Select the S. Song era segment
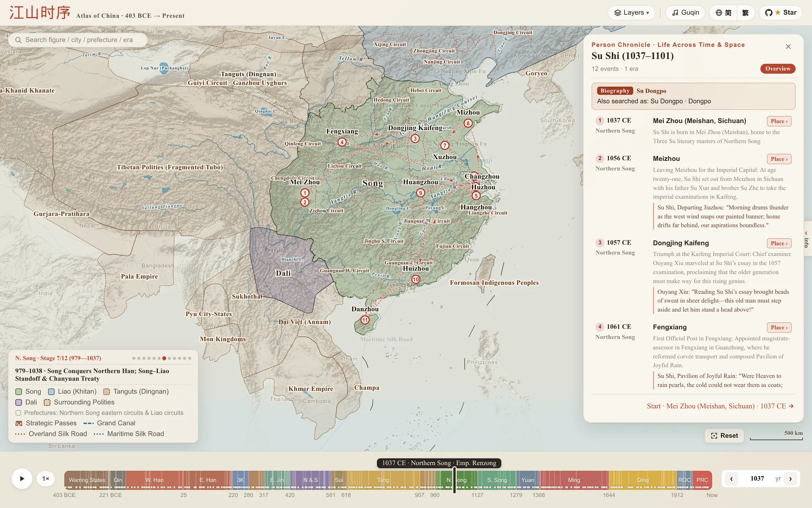Screen dimensions: 812x508 tap(497, 480)
